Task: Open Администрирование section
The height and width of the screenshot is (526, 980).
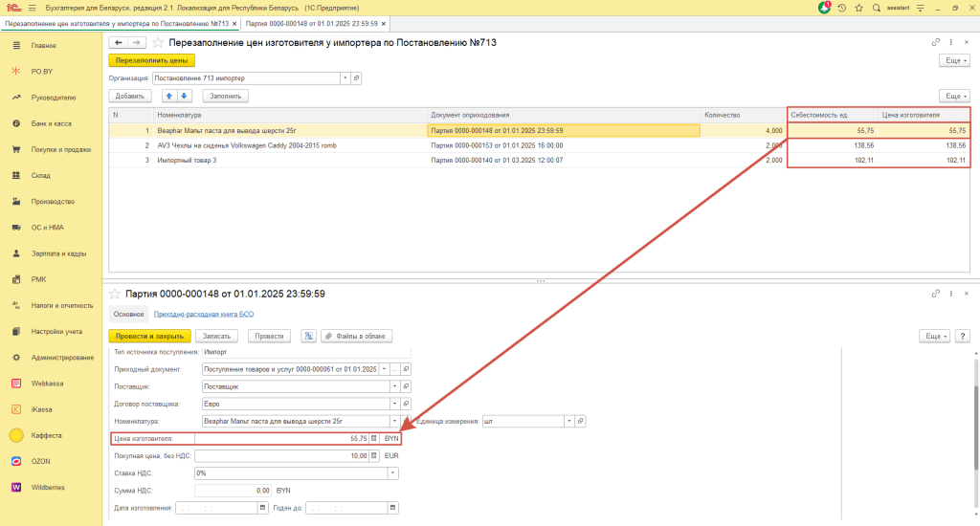Action: pyautogui.click(x=62, y=358)
